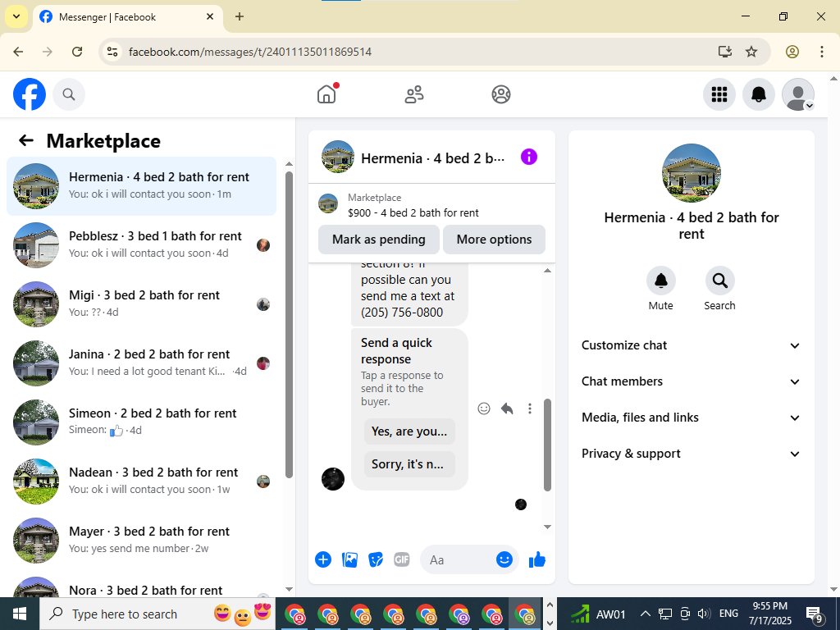This screenshot has height=630, width=840.
Task: Open Migi 3 bed 2 bath conversation
Action: [x=141, y=304]
